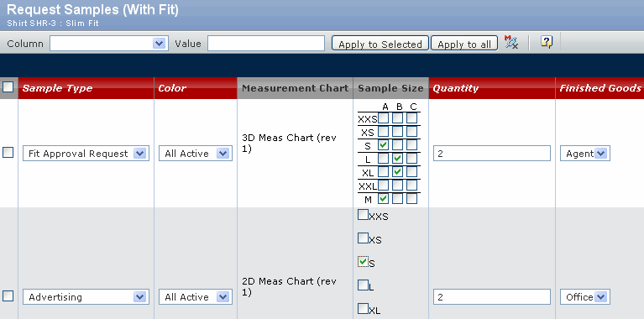Check the XXS checkbox in Advertising row
Image resolution: width=644 pixels, height=319 pixels.
click(363, 215)
